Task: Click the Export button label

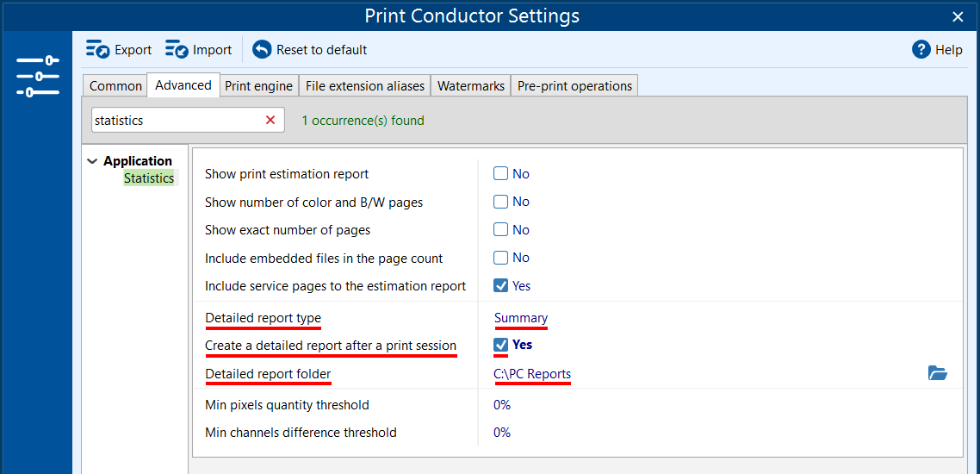Action: pyautogui.click(x=133, y=50)
